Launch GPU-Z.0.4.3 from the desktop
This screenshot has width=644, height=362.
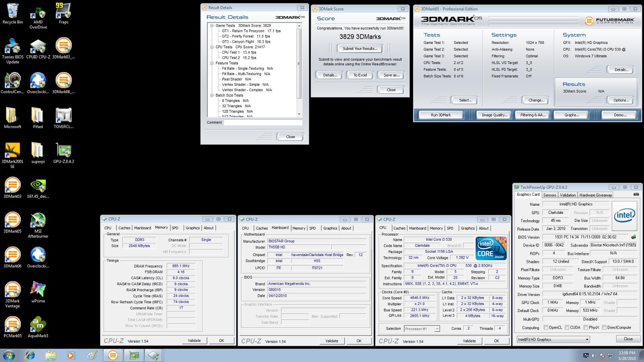pos(63,153)
